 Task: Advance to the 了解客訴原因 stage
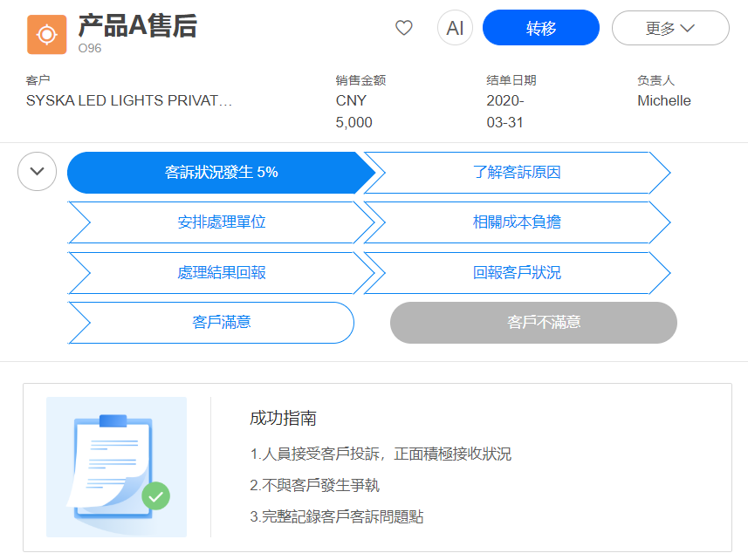(x=520, y=172)
